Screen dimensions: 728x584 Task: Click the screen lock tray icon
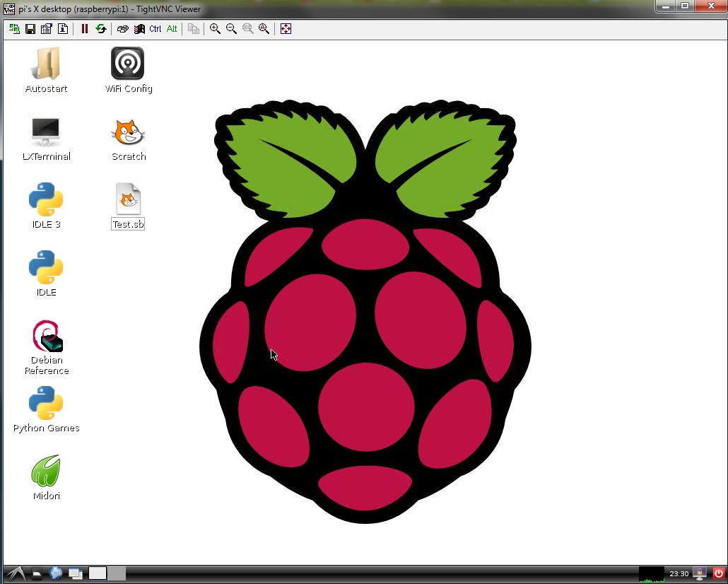point(700,573)
